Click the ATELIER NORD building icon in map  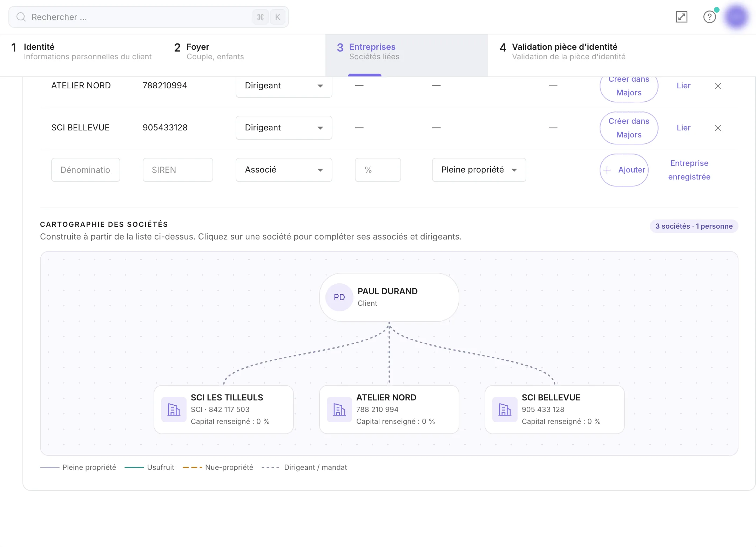coord(339,409)
